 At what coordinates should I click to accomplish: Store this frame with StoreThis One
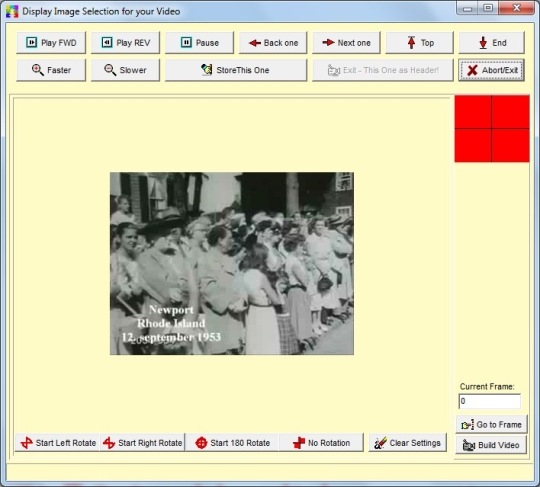click(x=236, y=70)
